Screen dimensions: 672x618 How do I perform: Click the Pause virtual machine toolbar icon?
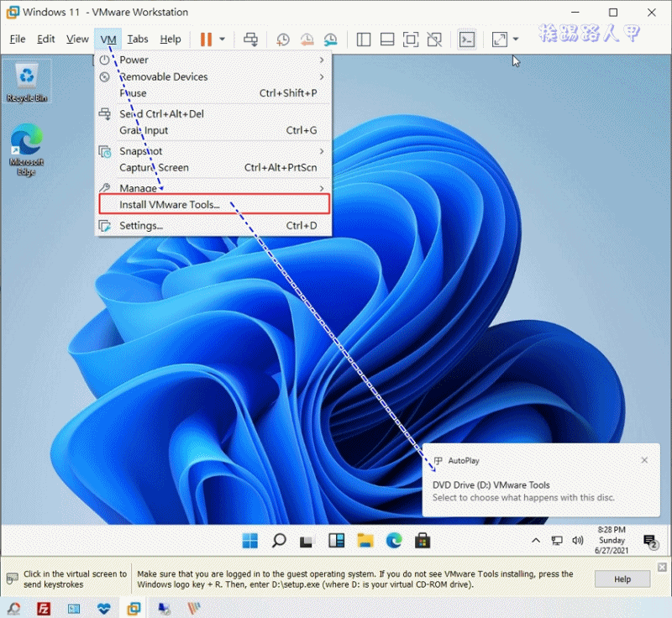coord(206,39)
